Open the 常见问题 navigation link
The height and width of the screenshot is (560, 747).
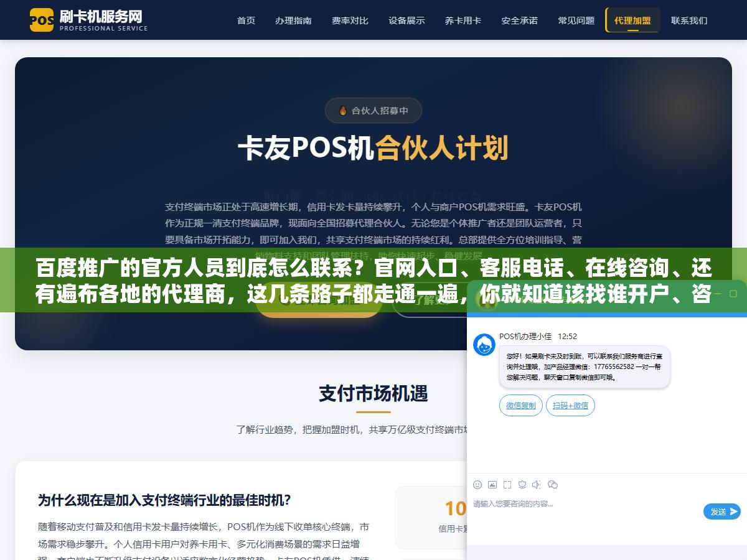[576, 21]
